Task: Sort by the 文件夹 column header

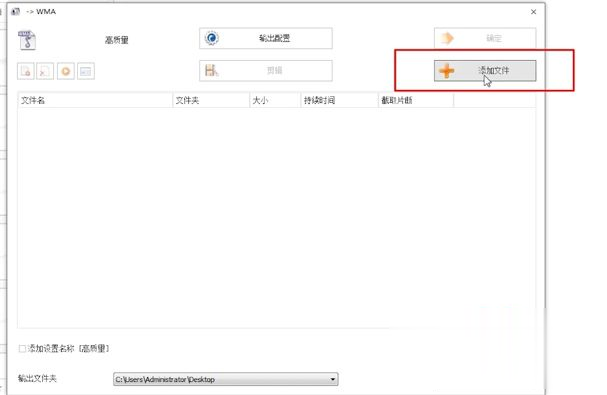Action: click(211, 100)
